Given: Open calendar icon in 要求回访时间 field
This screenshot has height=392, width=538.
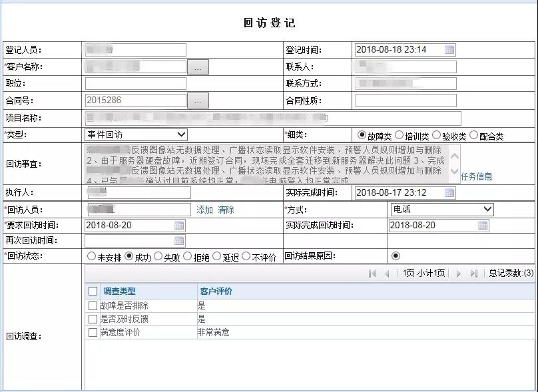Looking at the screenshot, I should coord(179,225).
